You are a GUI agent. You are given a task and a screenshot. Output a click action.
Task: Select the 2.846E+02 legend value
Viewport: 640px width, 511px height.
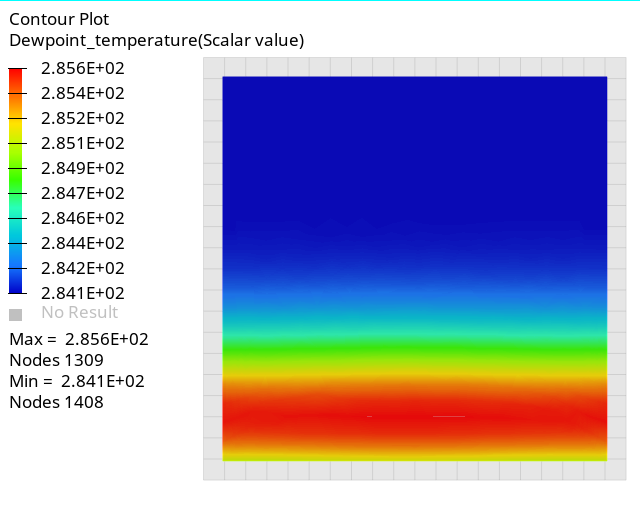point(83,218)
